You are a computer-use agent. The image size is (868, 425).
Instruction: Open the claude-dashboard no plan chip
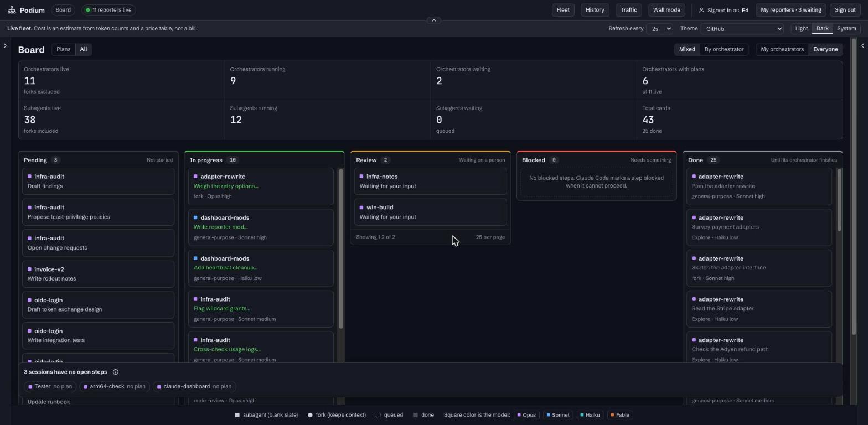pos(194,387)
